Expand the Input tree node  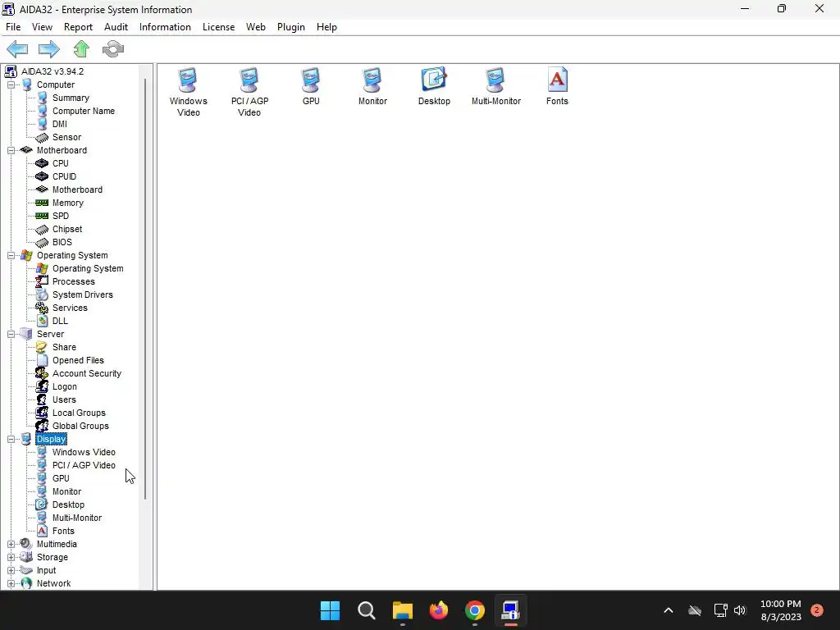(11, 571)
